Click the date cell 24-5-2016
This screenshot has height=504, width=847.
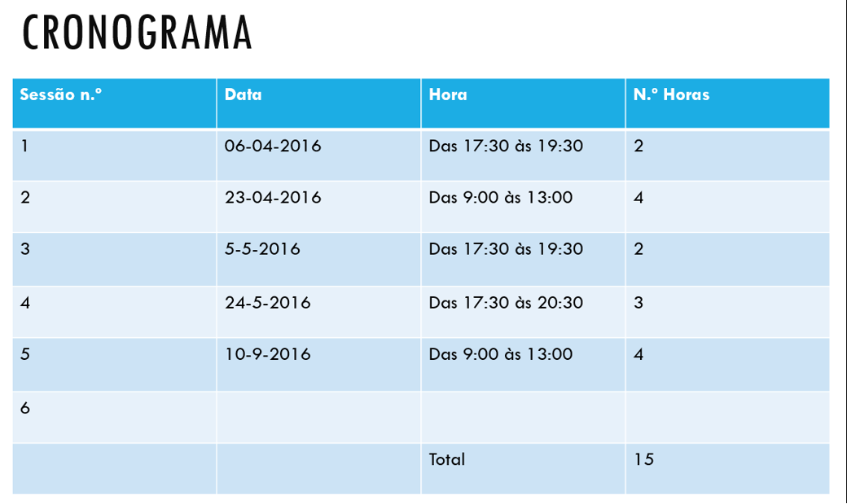[318, 312]
